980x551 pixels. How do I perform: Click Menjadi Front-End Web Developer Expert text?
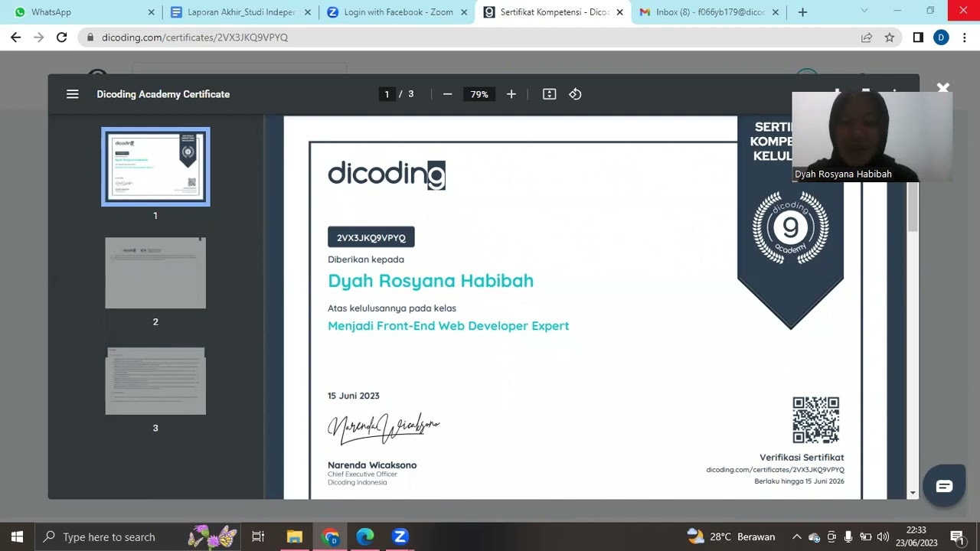click(449, 326)
